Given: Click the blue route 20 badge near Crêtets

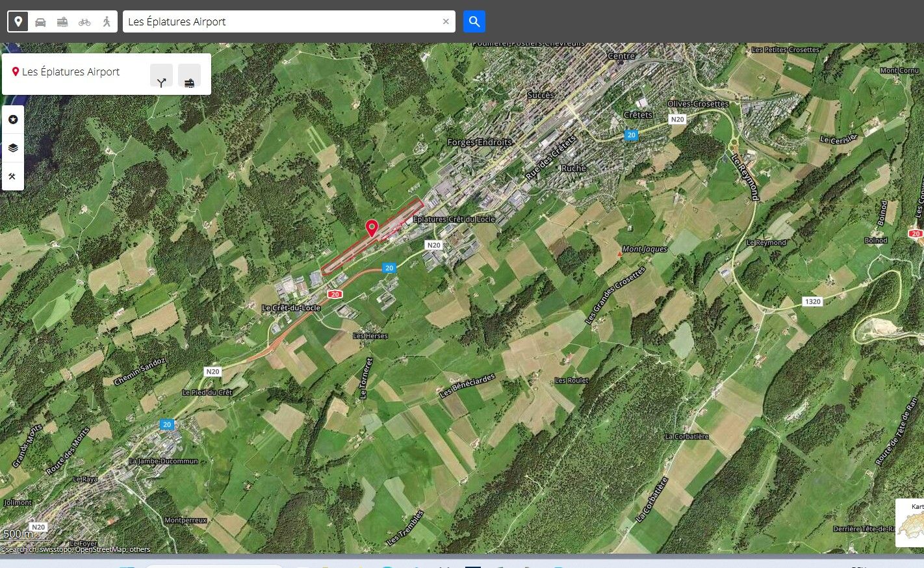Looking at the screenshot, I should coord(631,135).
